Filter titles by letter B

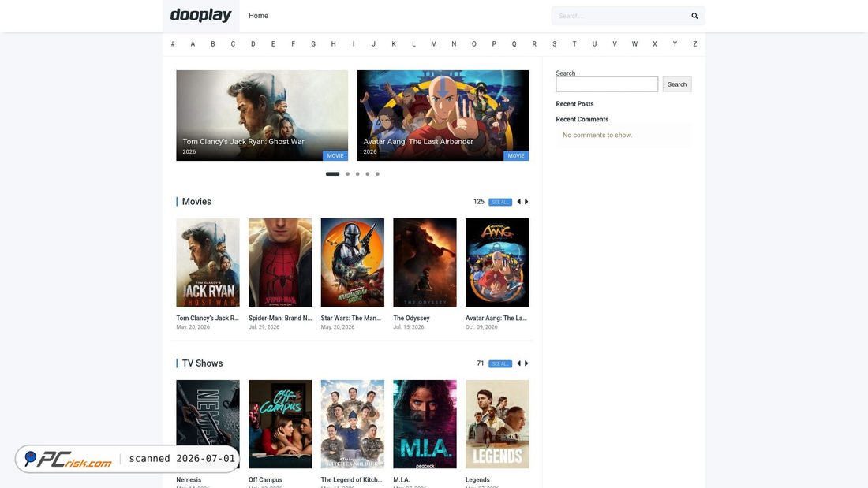point(212,43)
